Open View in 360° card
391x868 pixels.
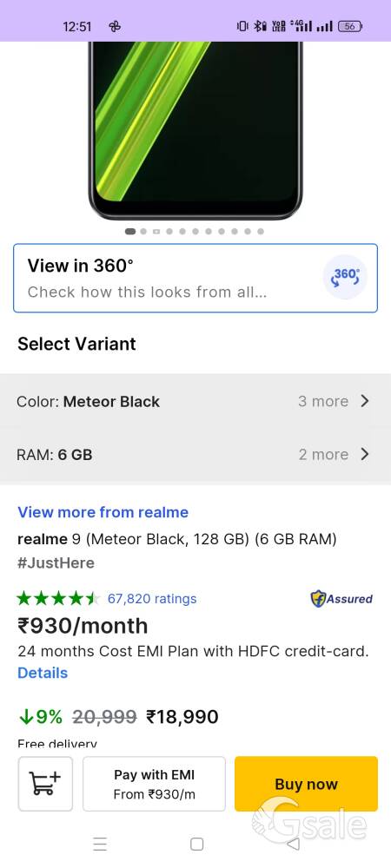[195, 278]
